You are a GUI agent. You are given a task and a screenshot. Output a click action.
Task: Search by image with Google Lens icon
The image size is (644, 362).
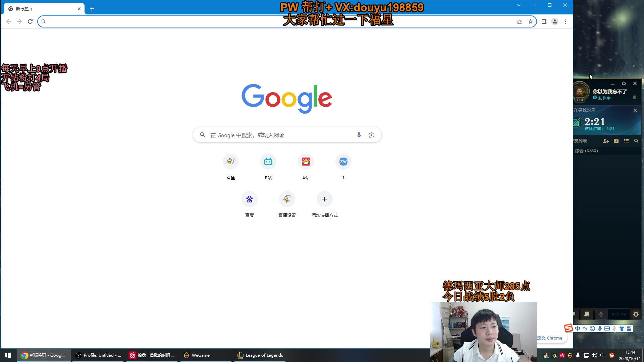point(371,135)
